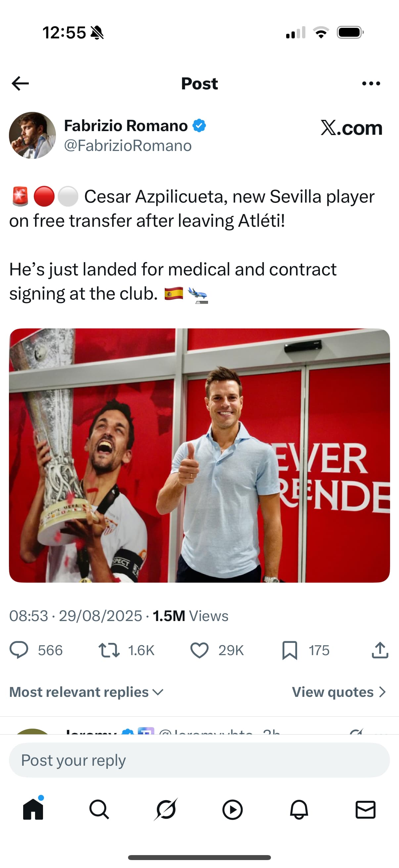Screen dimensions: 399x868
Task: Tap the reply speech bubble icon
Action: [x=19, y=650]
